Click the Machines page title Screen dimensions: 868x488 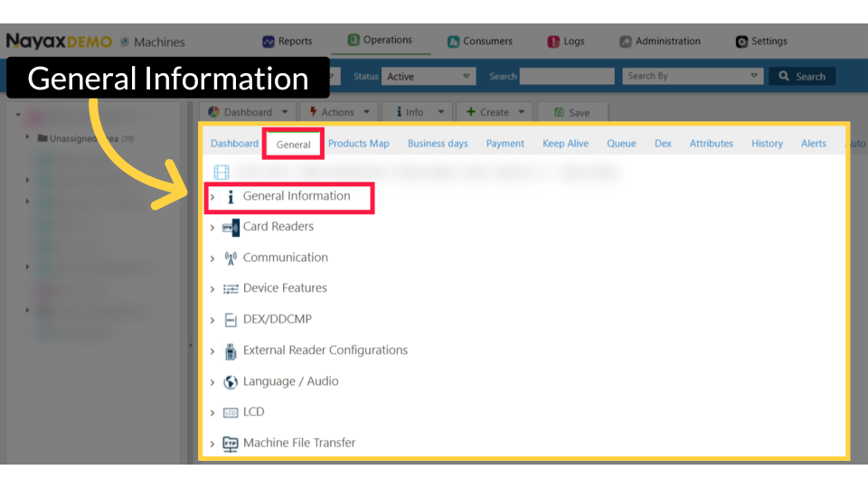[159, 42]
